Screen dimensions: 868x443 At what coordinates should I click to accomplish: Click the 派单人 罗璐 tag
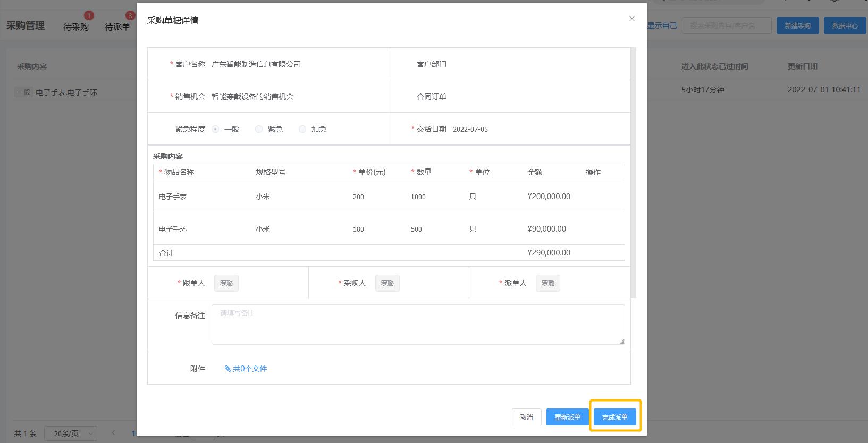pyautogui.click(x=547, y=283)
